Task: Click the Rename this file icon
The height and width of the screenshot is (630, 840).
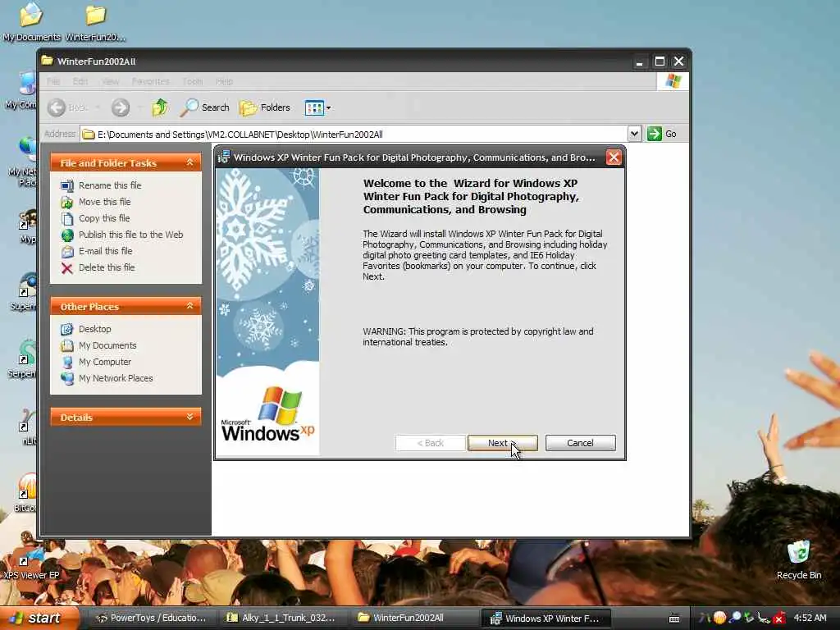Action: pos(67,186)
